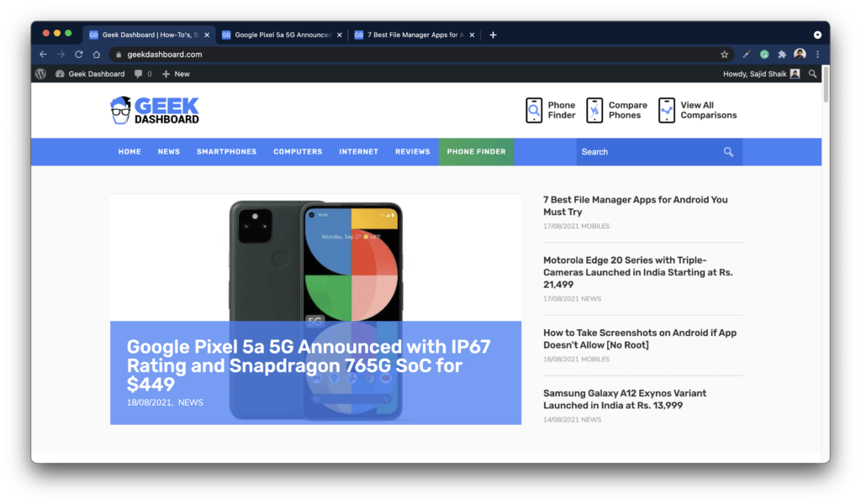Click the Phone Finder phone icon
Viewport: 861px width, 504px height.
pos(534,110)
